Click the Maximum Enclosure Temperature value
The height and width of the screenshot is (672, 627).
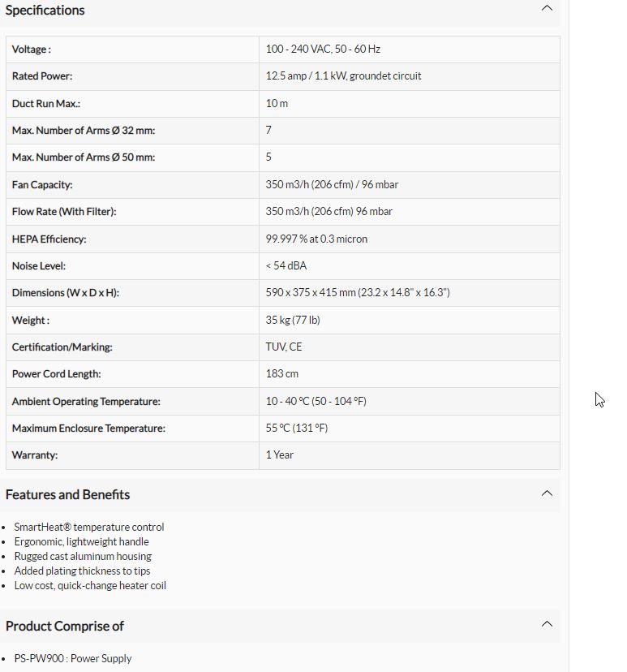pyautogui.click(x=297, y=429)
